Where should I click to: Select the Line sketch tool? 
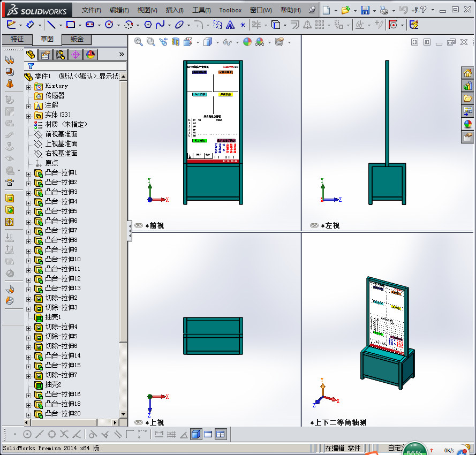(x=51, y=25)
